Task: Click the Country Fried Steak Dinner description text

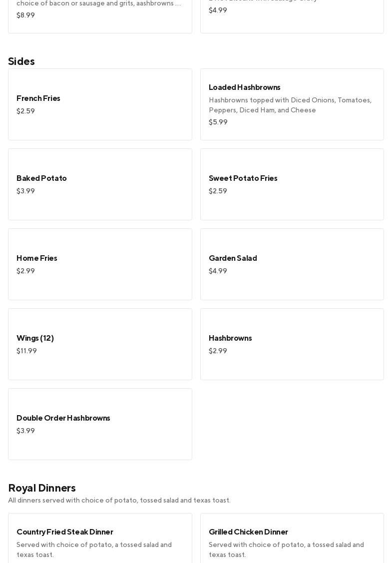Action: [x=94, y=550]
